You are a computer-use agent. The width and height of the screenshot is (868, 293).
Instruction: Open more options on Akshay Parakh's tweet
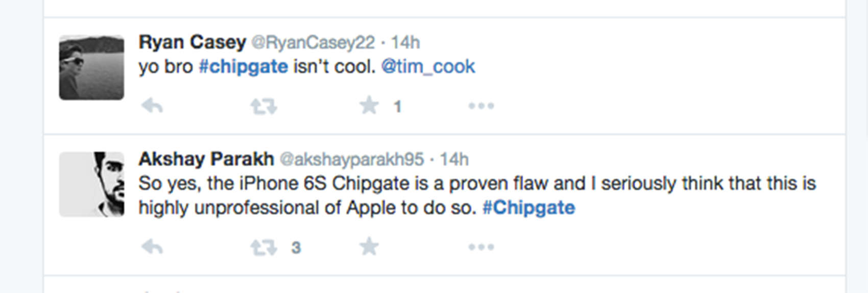coord(481,247)
